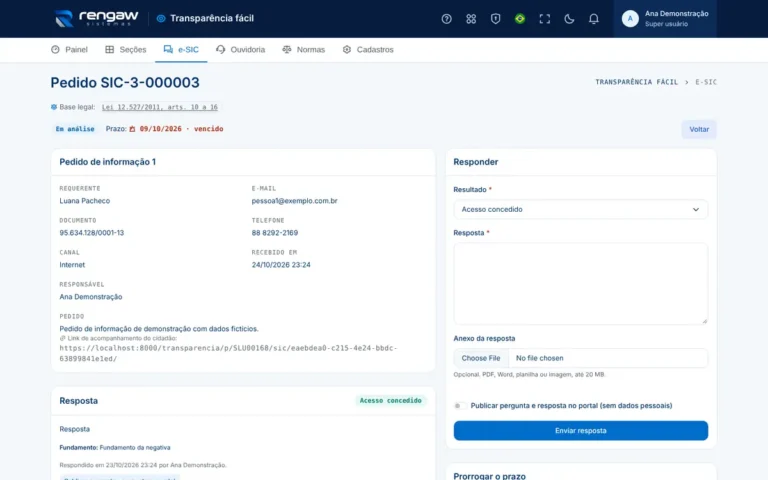Click TRANSPARÊNCIA FÁCIL breadcrumb
This screenshot has width=768, height=480.
pyautogui.click(x=636, y=82)
